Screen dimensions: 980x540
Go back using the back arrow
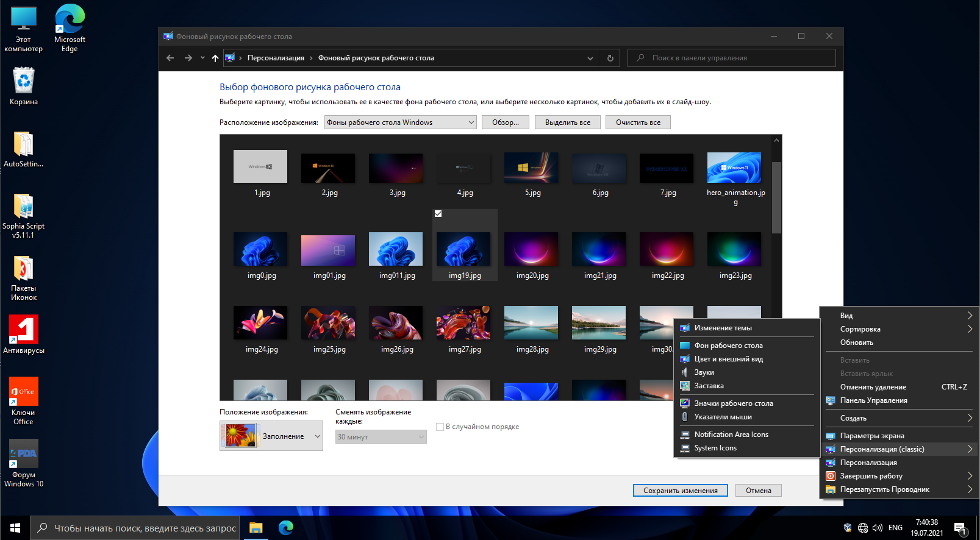point(170,58)
